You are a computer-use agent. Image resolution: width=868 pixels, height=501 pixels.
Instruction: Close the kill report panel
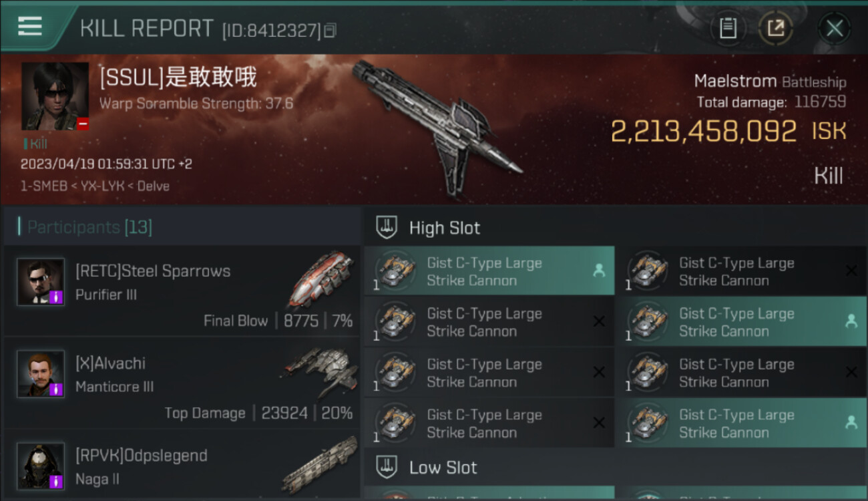[834, 28]
